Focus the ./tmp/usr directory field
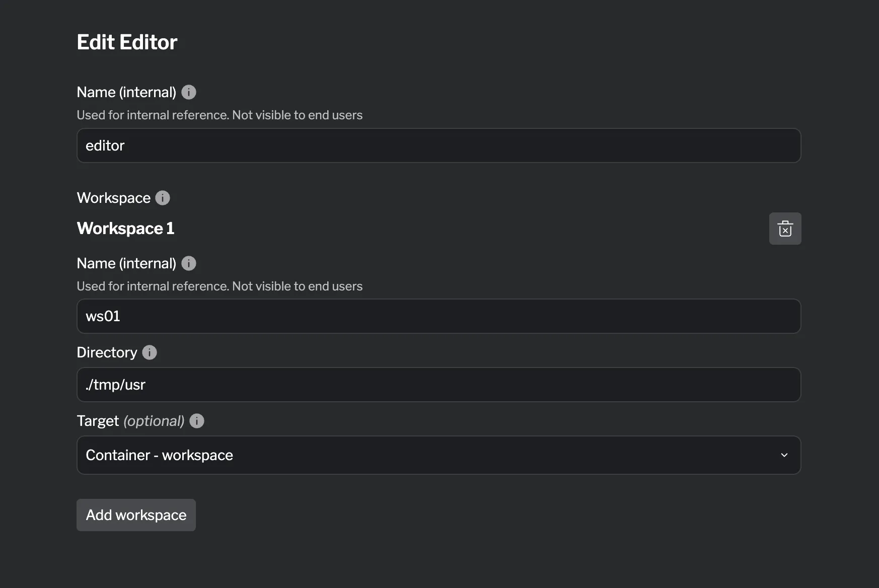Screen dimensions: 879x588 (x=438, y=385)
